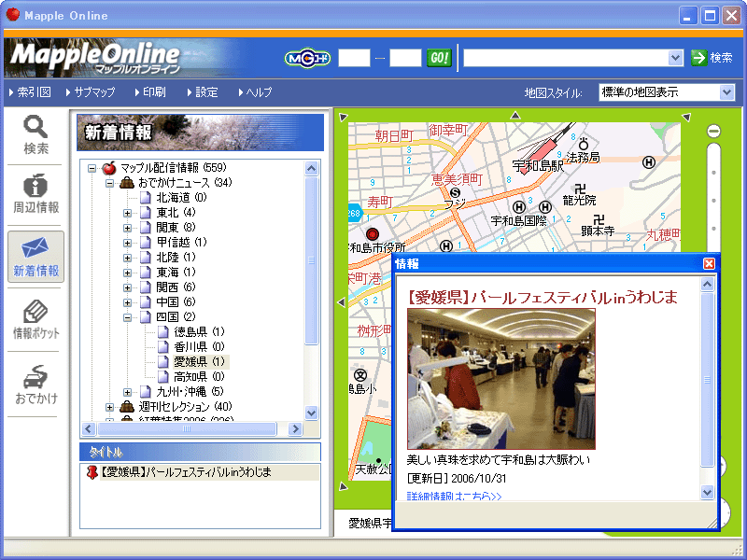Pan map west with left arrow
Screen dimensions: 747x560
coord(341,302)
